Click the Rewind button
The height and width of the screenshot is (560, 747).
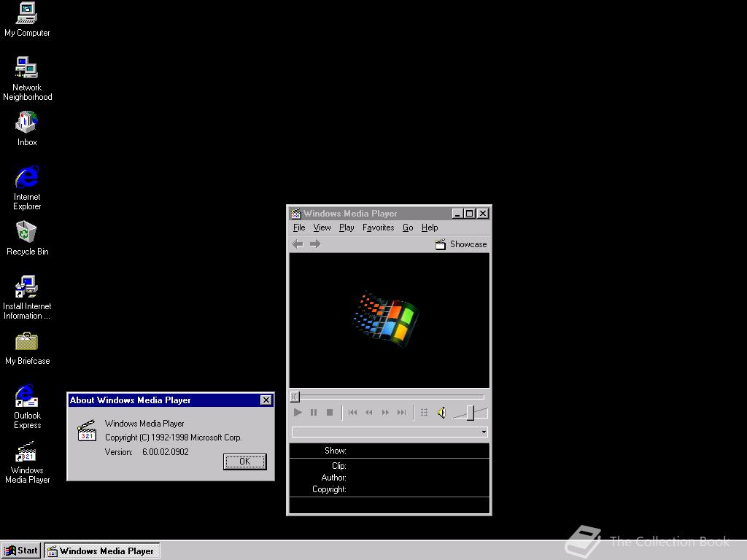[368, 413]
